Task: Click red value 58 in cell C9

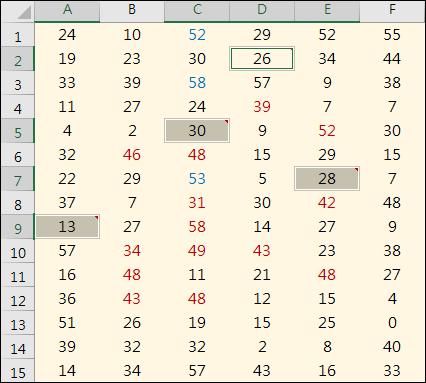Action: click(x=197, y=227)
